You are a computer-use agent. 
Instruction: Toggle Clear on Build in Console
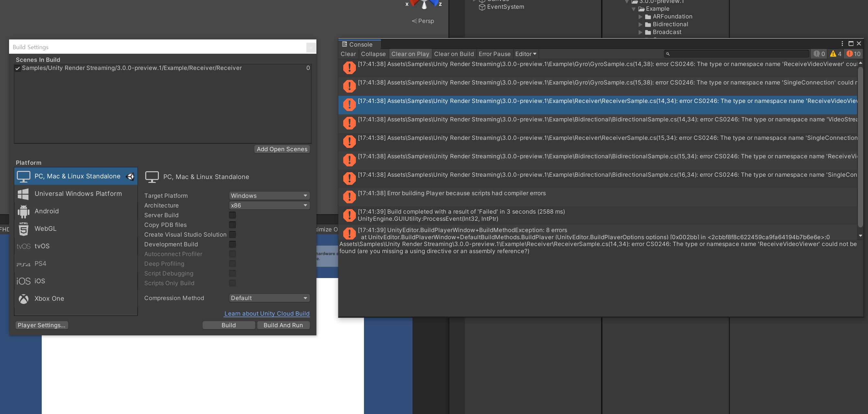[x=454, y=54]
